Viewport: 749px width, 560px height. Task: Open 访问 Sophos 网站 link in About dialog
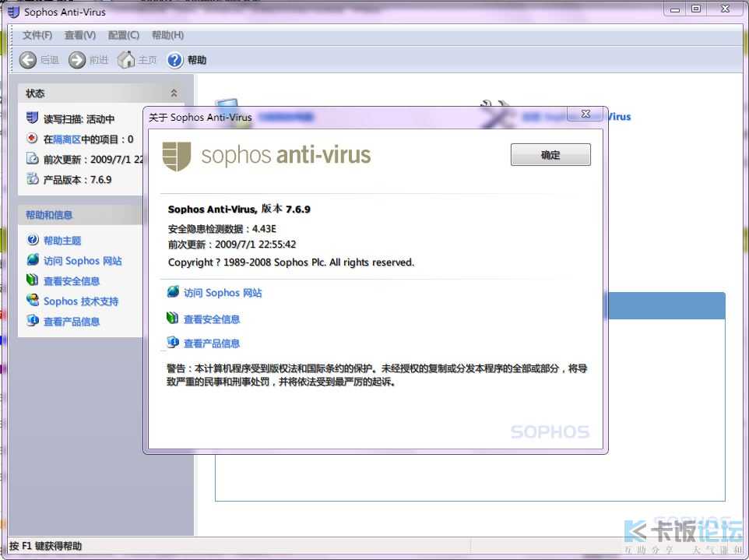[223, 293]
